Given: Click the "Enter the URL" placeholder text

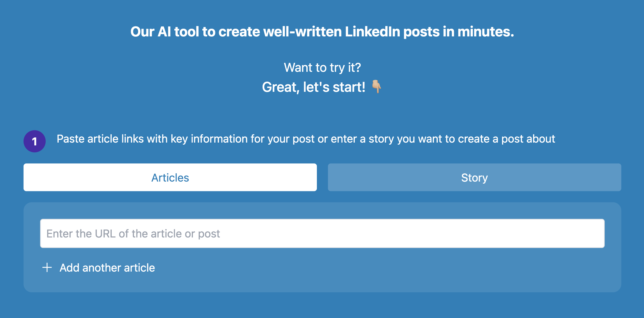Looking at the screenshot, I should coord(133,234).
